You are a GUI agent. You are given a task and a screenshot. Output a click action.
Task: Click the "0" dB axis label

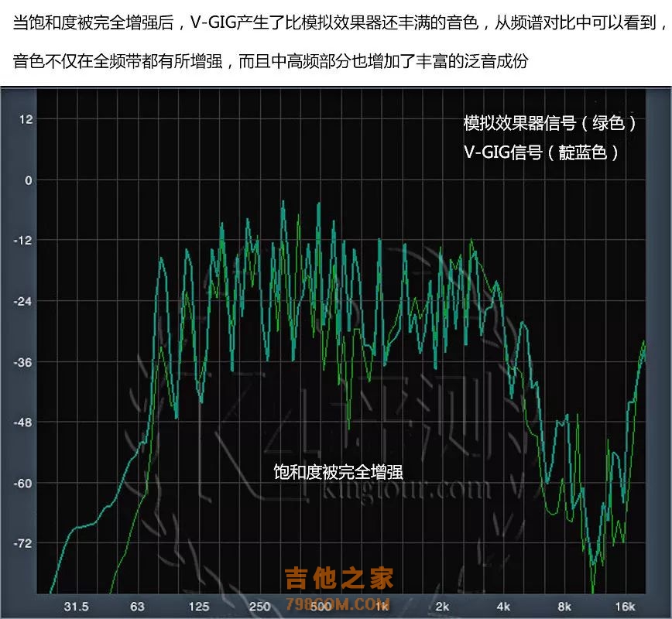tap(29, 180)
